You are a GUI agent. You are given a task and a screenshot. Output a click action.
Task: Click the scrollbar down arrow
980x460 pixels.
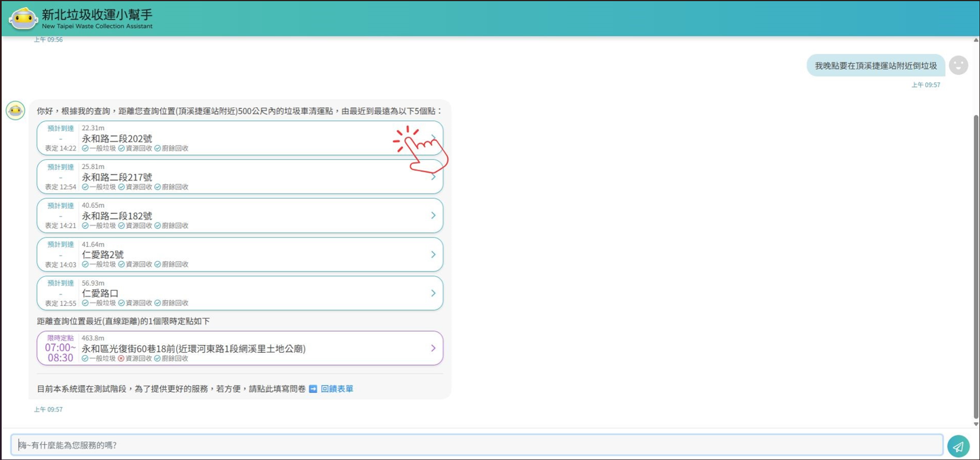pos(976,423)
